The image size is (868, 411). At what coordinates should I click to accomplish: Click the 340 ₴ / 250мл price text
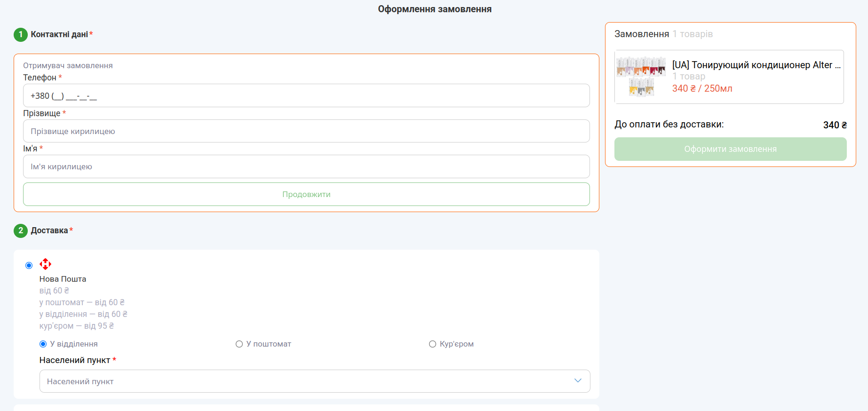[x=702, y=88]
